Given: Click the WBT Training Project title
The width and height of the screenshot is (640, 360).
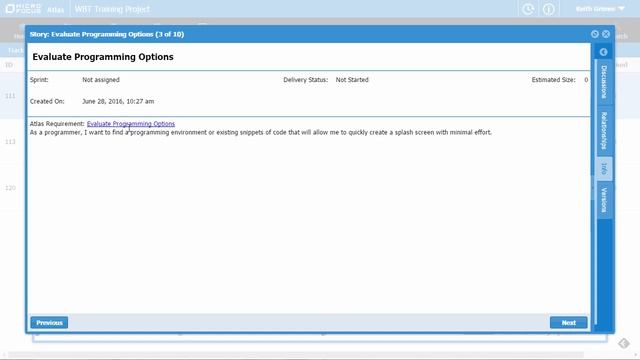Looking at the screenshot, I should pos(112,9).
